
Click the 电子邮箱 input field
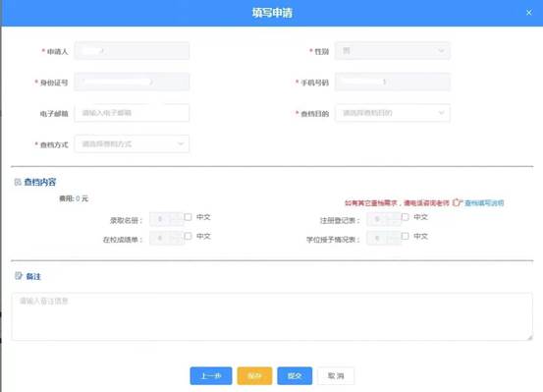tap(132, 113)
